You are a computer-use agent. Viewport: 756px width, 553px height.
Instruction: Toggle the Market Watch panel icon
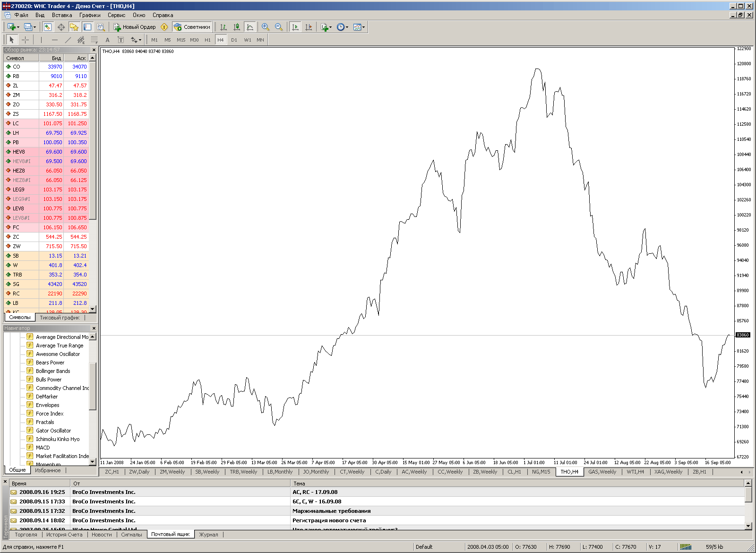[48, 27]
